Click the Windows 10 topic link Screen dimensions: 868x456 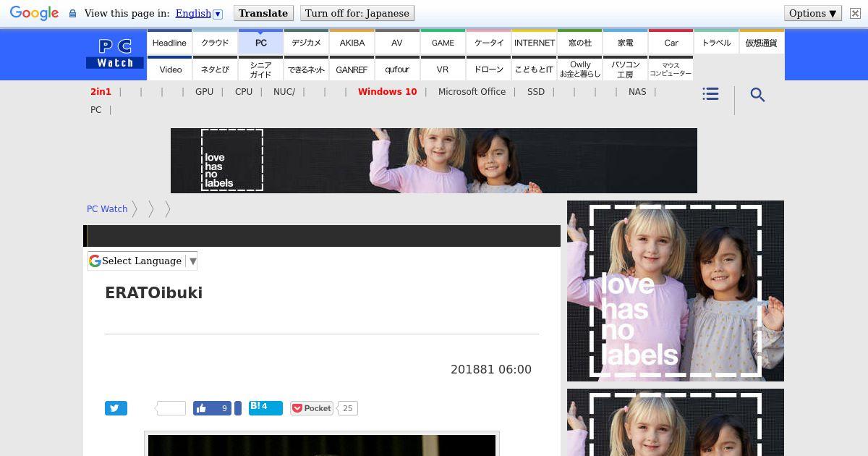[x=387, y=92]
